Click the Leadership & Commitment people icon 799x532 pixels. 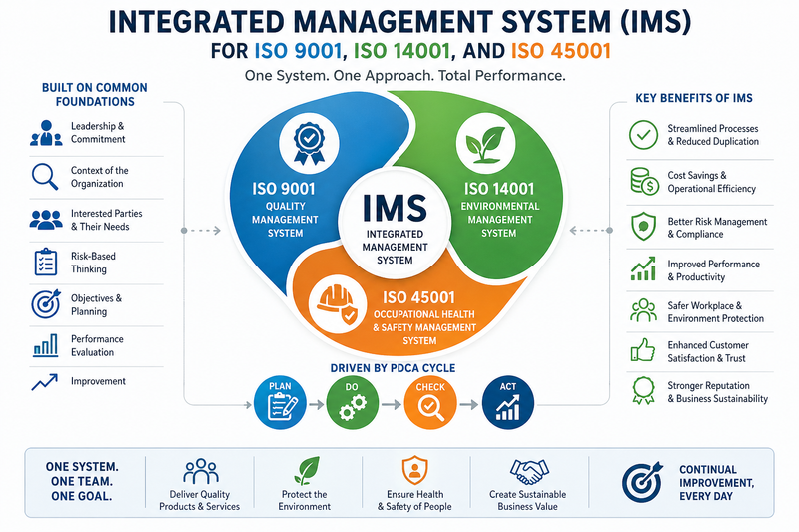click(x=46, y=133)
